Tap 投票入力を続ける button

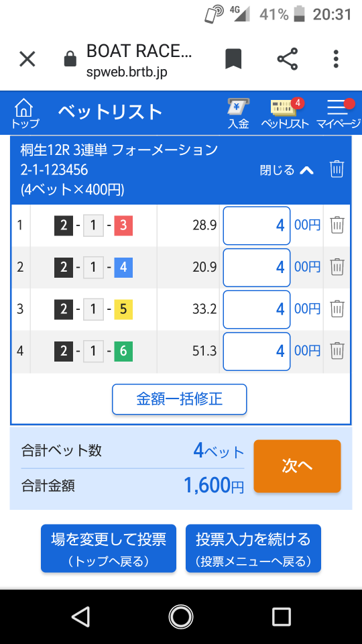click(253, 548)
